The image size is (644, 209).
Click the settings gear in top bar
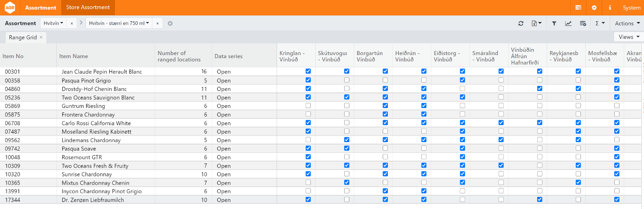click(594, 8)
